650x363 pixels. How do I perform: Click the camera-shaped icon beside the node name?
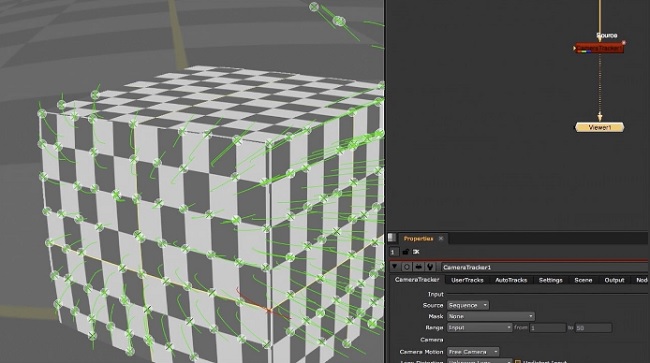(x=418, y=267)
